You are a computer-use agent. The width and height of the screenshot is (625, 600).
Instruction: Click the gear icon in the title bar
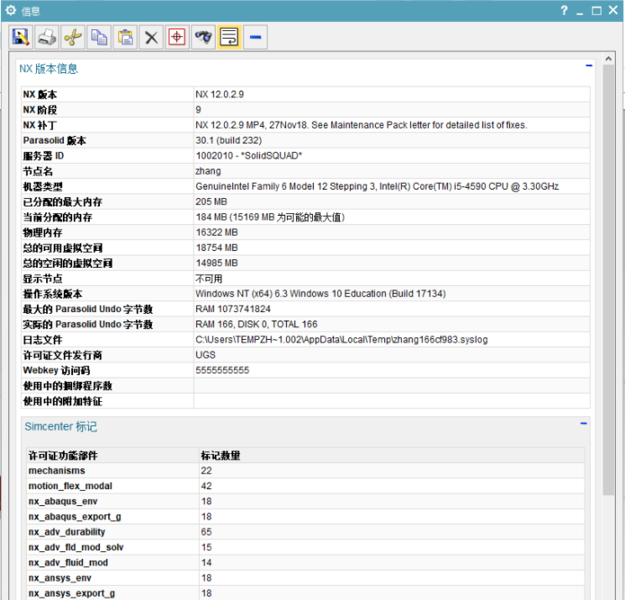click(x=11, y=11)
